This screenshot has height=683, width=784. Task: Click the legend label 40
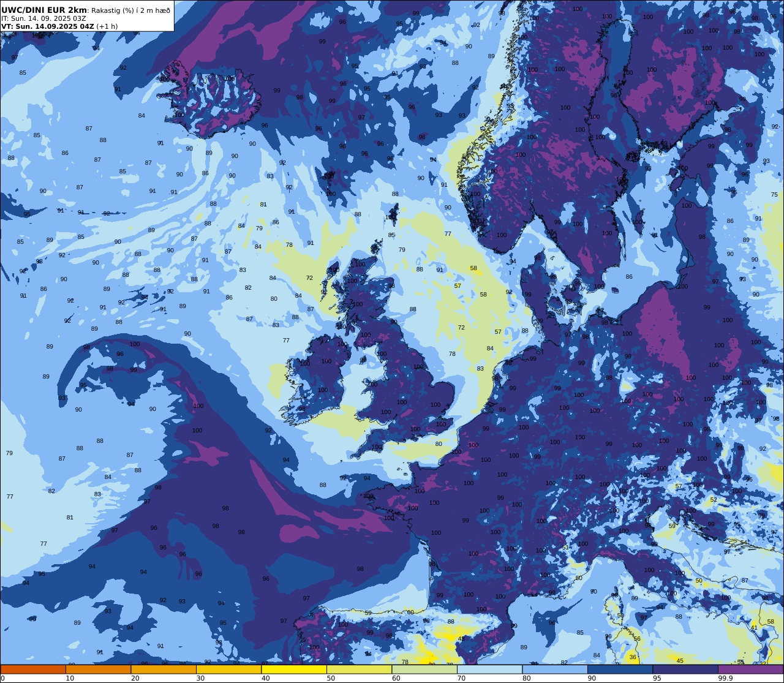(x=265, y=678)
